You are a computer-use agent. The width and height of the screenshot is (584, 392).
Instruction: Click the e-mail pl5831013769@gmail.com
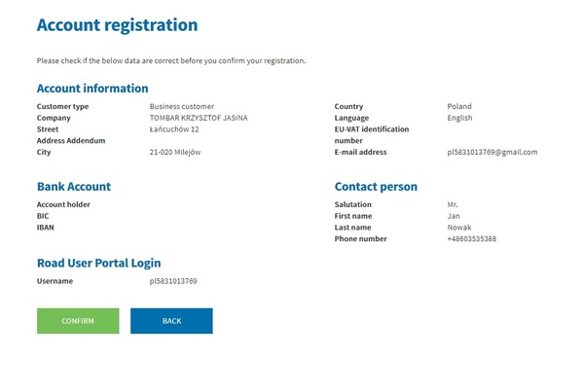click(493, 153)
